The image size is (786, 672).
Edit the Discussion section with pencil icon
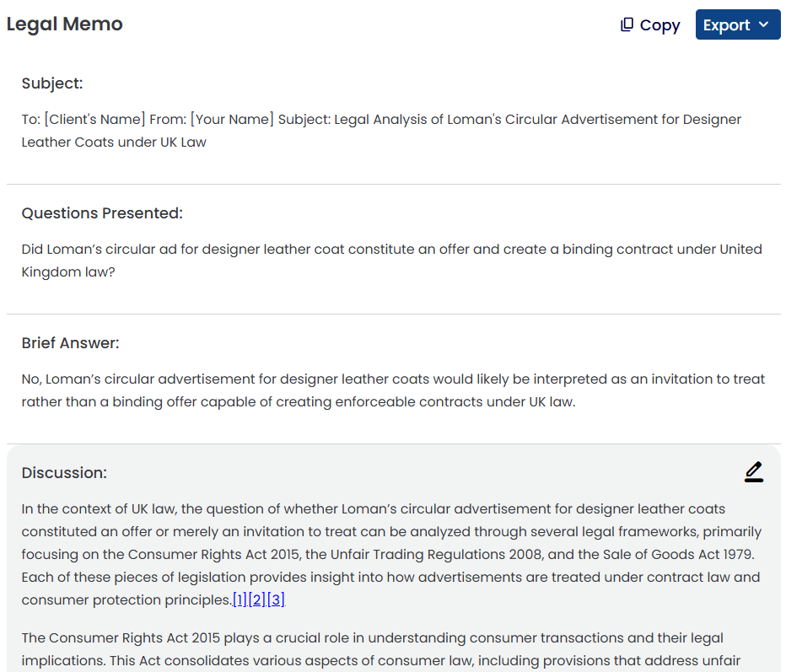coord(753,472)
